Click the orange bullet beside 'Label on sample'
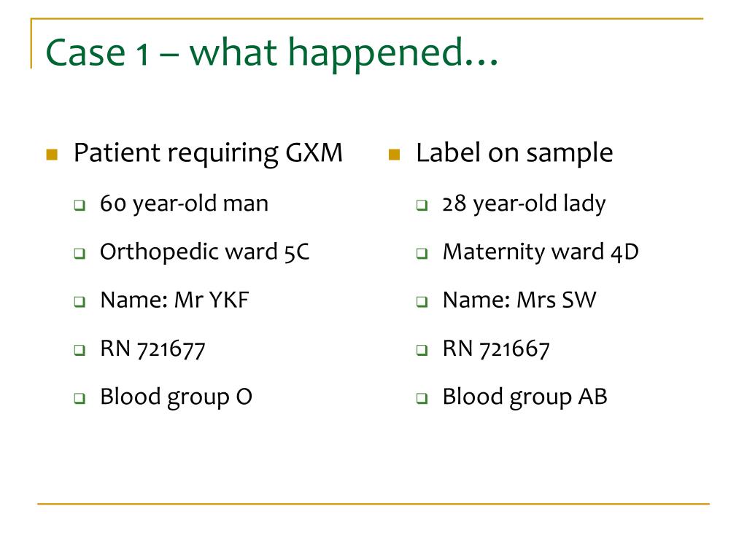 pyautogui.click(x=394, y=155)
